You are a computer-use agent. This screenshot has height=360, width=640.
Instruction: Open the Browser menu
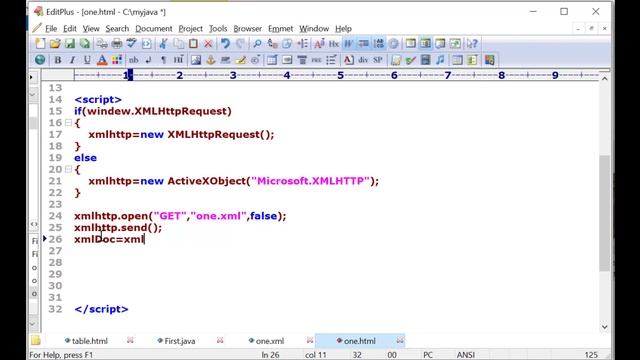247,29
